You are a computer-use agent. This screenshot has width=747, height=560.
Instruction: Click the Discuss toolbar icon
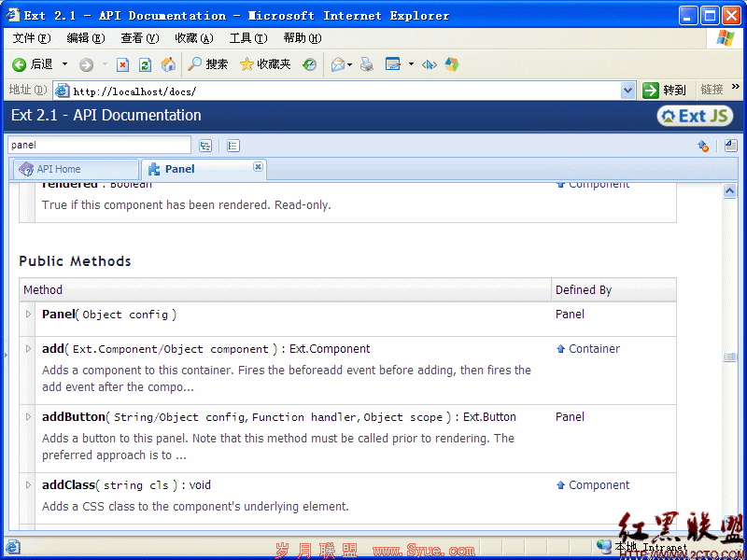click(430, 64)
